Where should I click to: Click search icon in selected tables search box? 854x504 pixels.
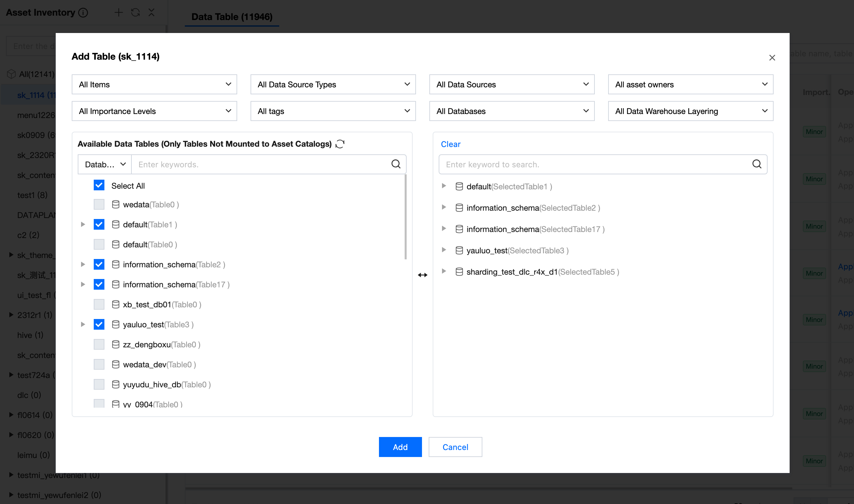coord(757,164)
